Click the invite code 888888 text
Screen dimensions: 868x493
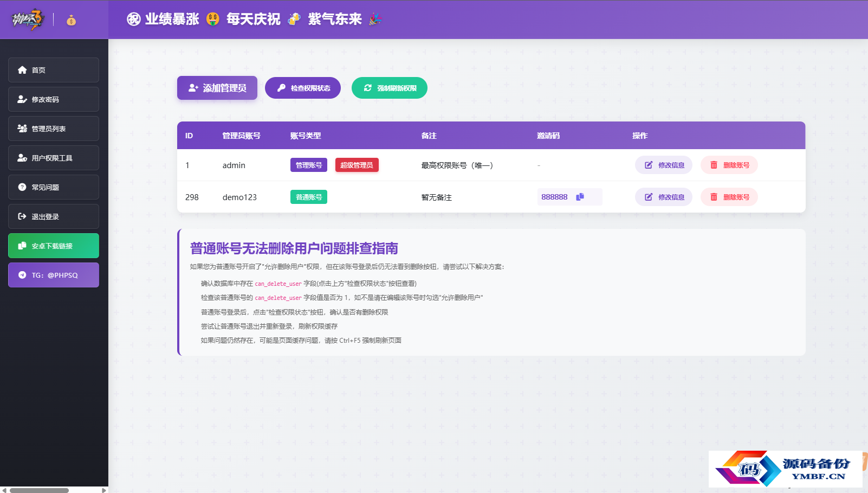pyautogui.click(x=554, y=197)
